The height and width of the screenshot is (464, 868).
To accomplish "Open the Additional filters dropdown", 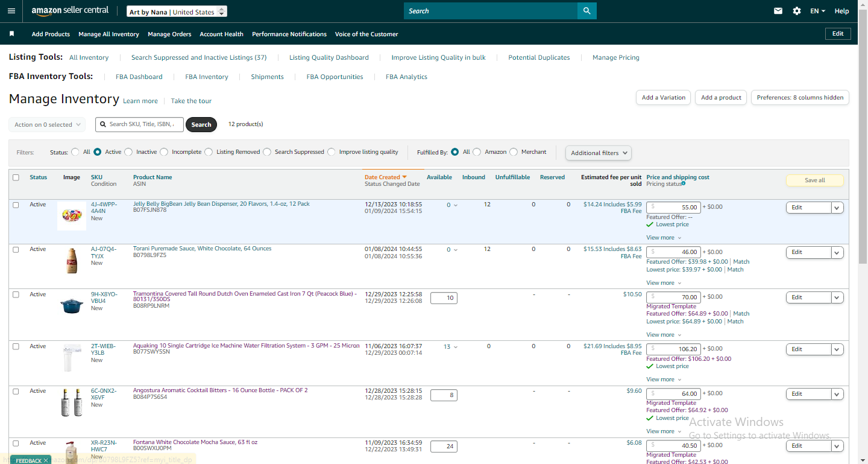I will [x=599, y=153].
